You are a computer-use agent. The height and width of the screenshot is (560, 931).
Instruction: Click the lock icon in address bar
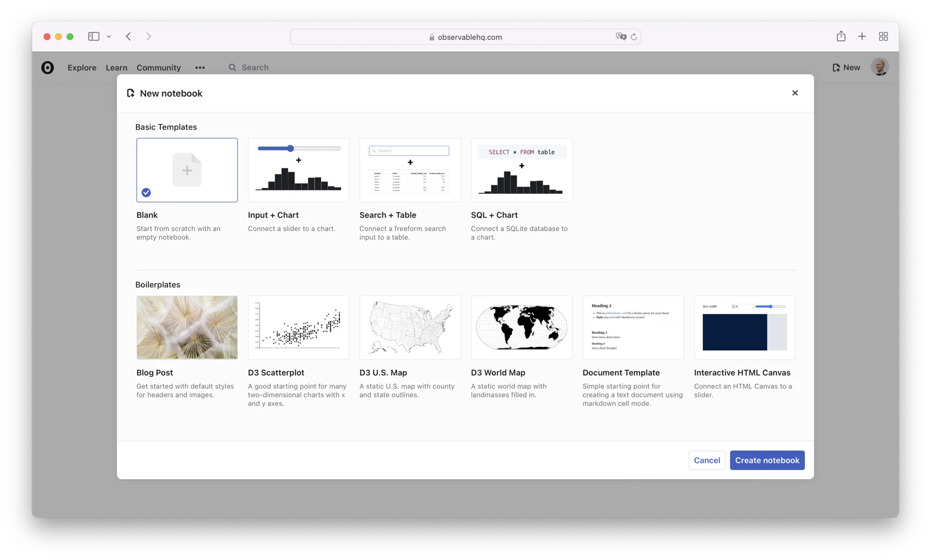(x=432, y=37)
